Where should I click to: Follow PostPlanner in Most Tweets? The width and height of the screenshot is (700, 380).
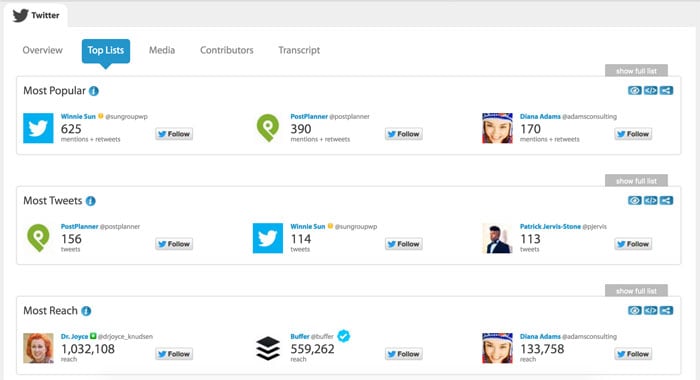pos(174,244)
